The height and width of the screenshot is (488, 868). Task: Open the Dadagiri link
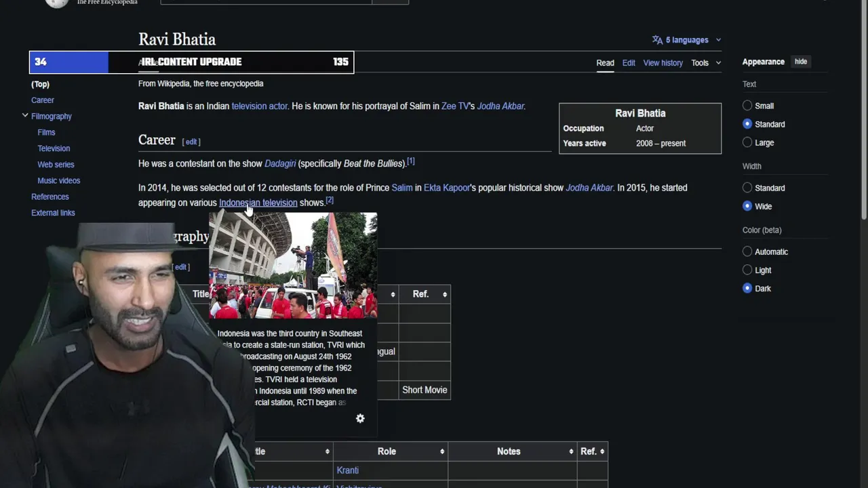click(x=280, y=163)
